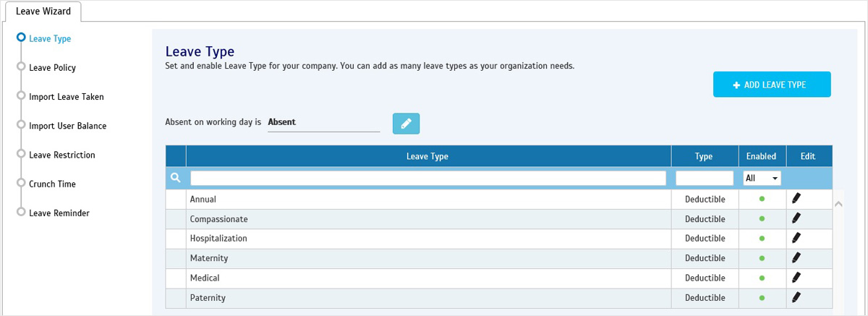Image resolution: width=868 pixels, height=316 pixels.
Task: Go to the Leave Policy step
Action: 52,68
